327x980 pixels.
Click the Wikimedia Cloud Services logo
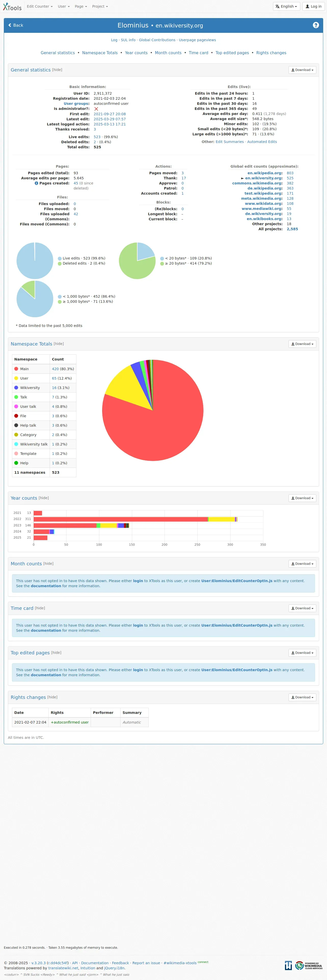[x=309, y=965]
